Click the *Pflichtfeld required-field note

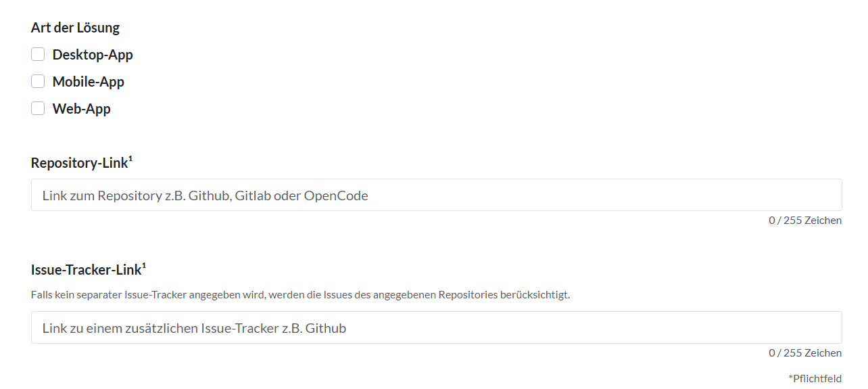tap(815, 378)
